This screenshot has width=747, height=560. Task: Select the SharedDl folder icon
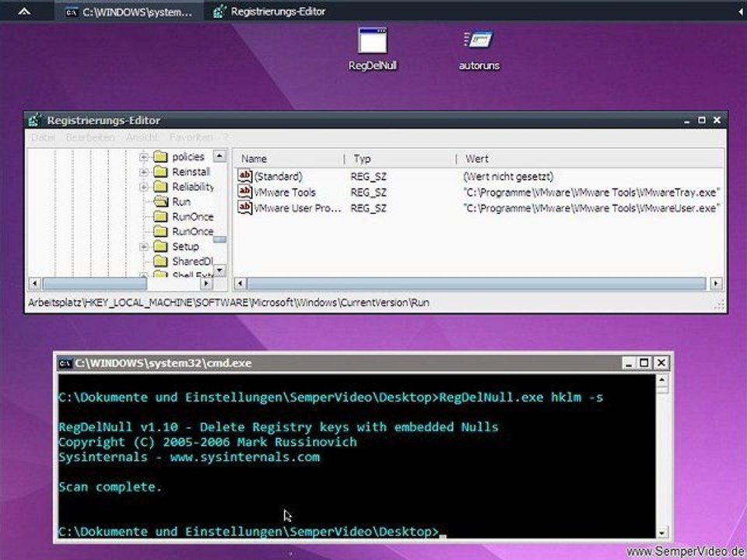[161, 261]
